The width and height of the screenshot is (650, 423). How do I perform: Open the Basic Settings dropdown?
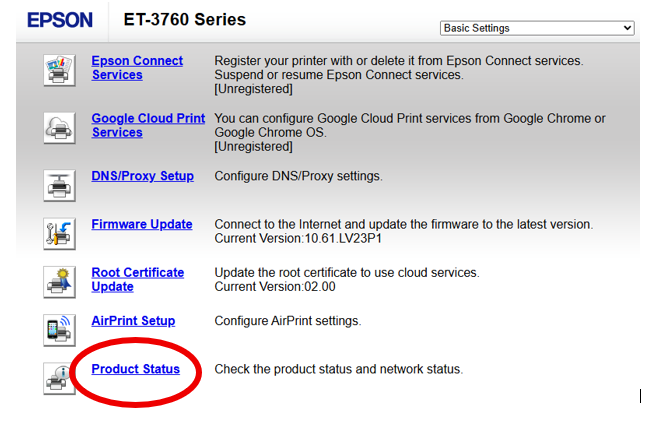537,28
